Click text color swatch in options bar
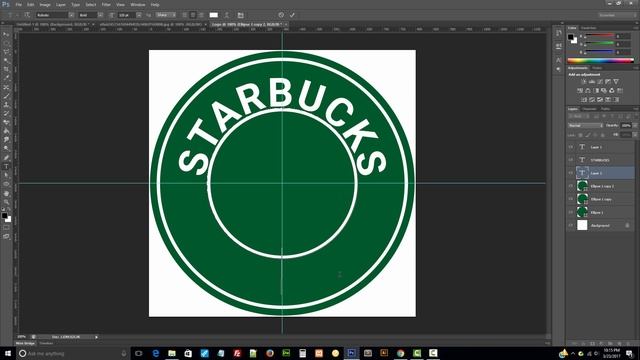This screenshot has height=360, width=640. (x=213, y=15)
